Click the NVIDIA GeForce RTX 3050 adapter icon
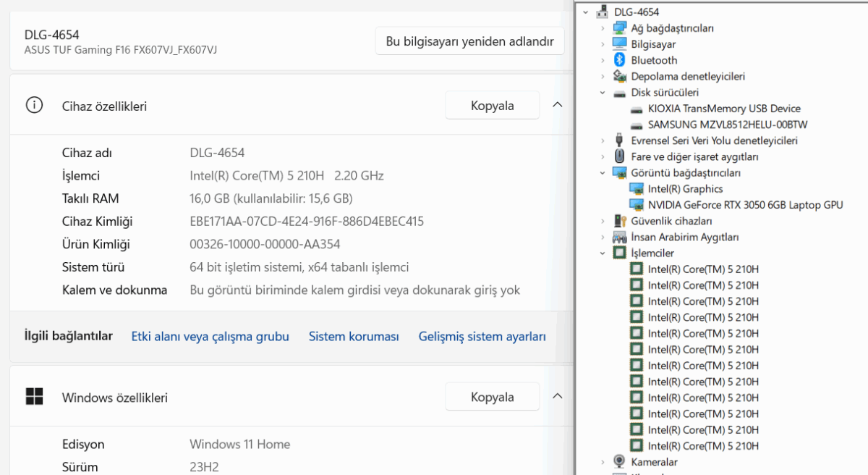Screen dimensions: 868x475 637,205
